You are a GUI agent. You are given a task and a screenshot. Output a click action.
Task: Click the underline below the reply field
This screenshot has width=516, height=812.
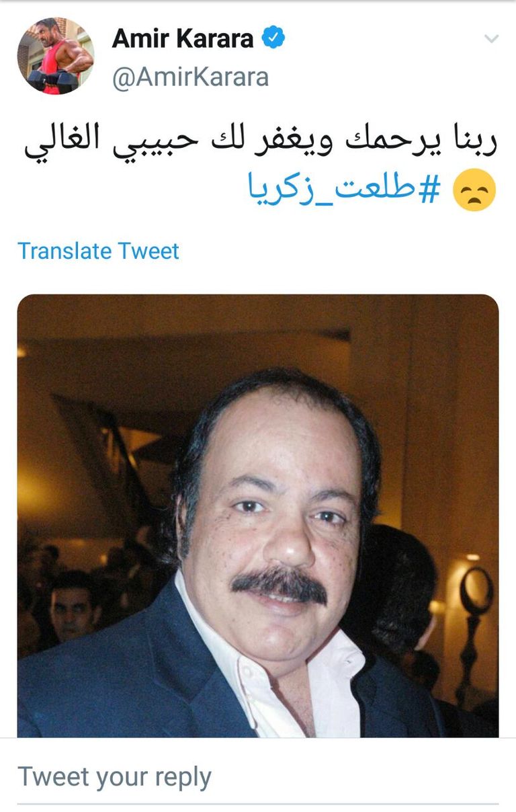click(x=258, y=803)
